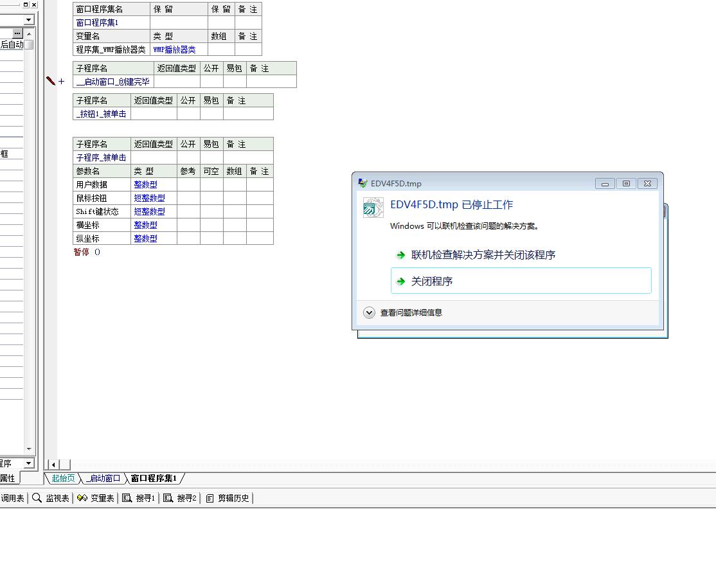Screen dimensions: 716x588
Task: Open the _启动窗口 tab
Action: (103, 478)
